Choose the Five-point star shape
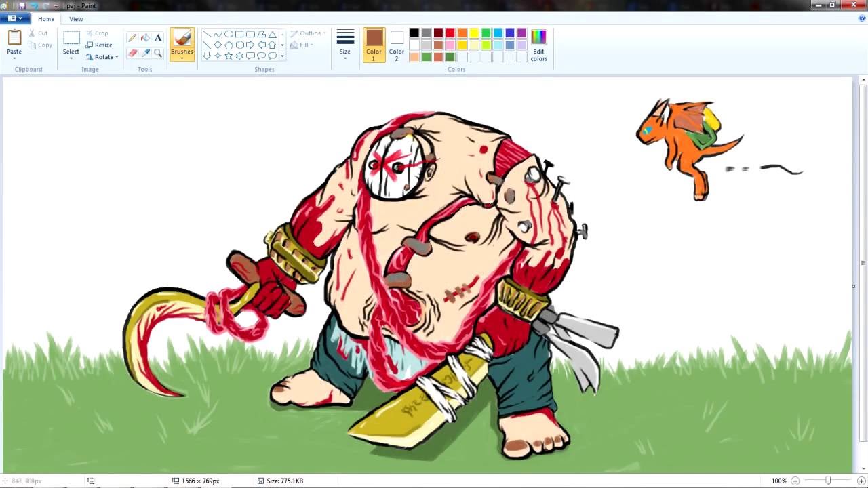 229,56
